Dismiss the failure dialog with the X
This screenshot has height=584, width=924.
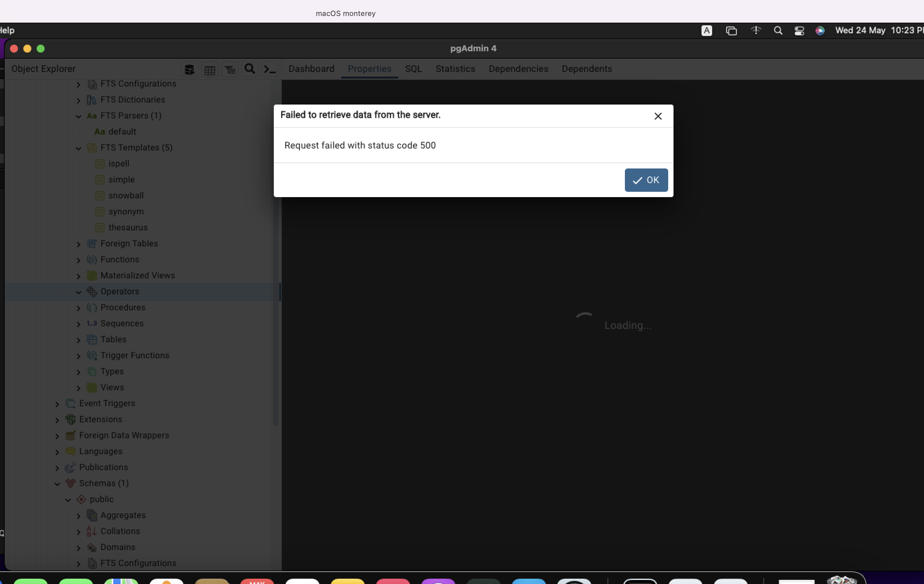(x=658, y=116)
